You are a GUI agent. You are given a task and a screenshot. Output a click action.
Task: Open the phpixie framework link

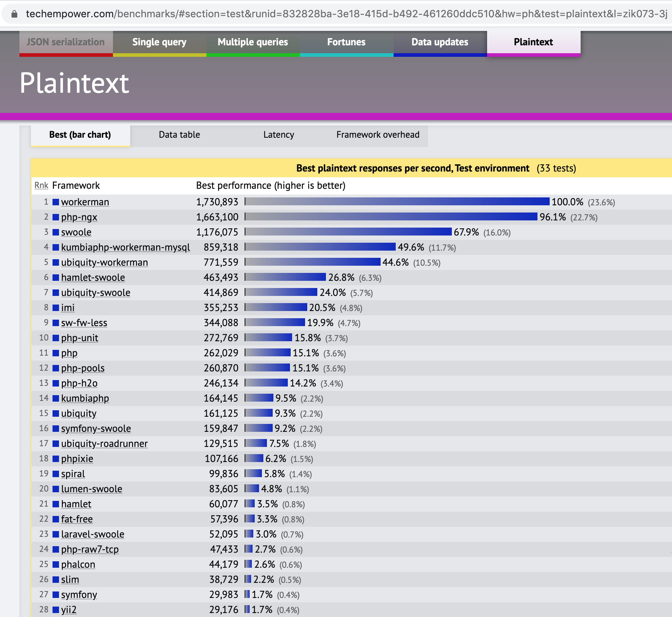click(x=77, y=459)
